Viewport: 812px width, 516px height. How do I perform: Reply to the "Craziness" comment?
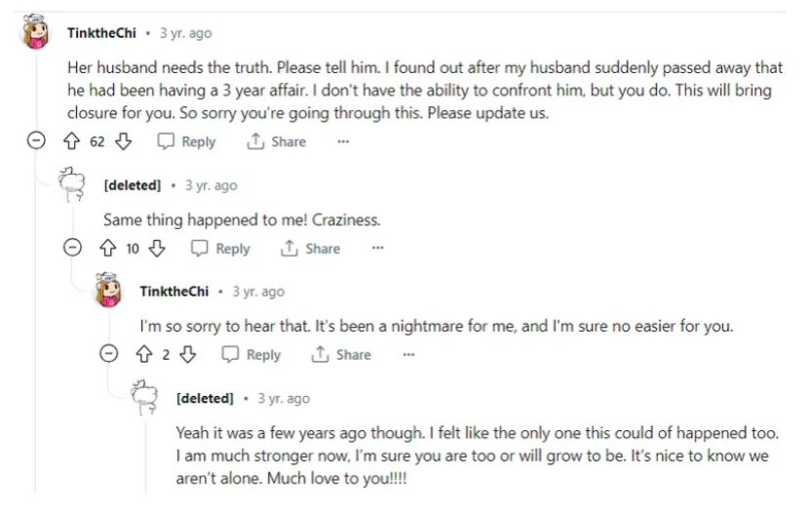[220, 249]
